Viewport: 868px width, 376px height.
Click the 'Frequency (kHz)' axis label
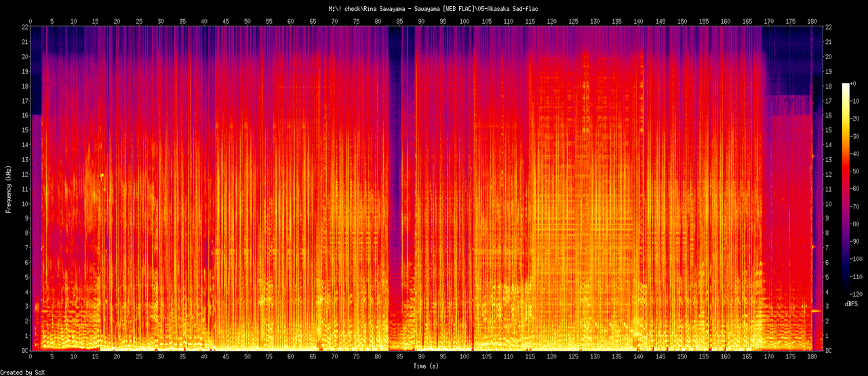coord(9,188)
